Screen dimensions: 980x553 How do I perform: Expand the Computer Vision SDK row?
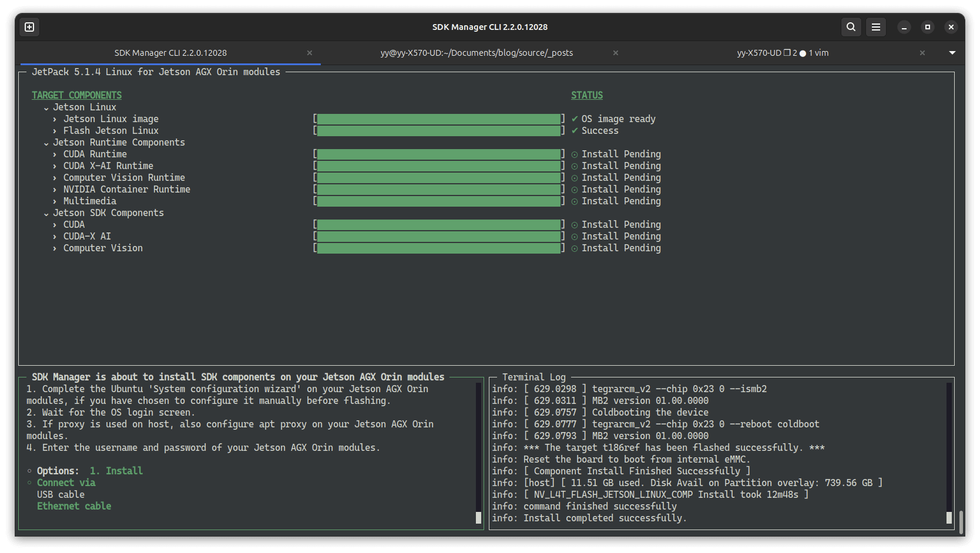(x=55, y=248)
